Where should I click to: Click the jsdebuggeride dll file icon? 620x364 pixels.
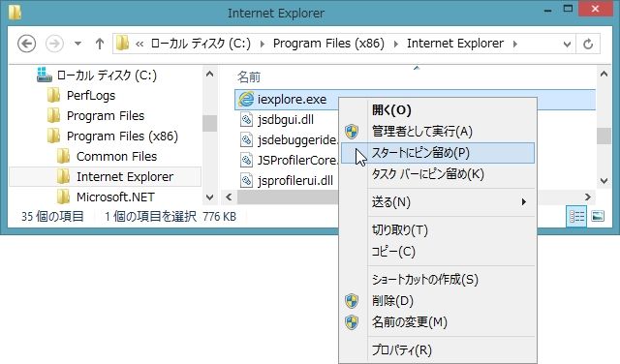(247, 139)
